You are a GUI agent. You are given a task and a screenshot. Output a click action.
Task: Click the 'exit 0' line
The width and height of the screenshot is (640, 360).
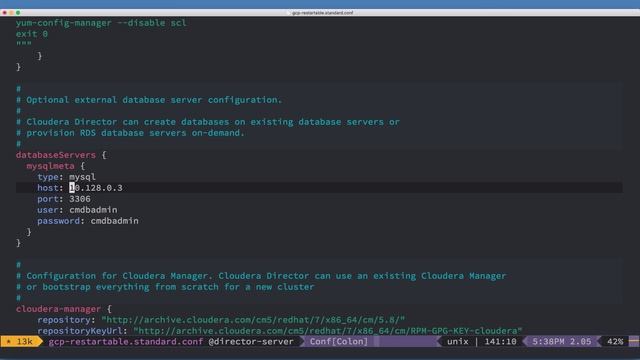[x=32, y=34]
